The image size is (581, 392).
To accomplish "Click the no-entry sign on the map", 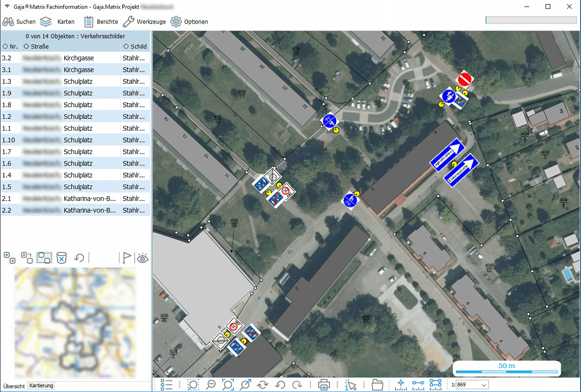I will click(x=464, y=79).
